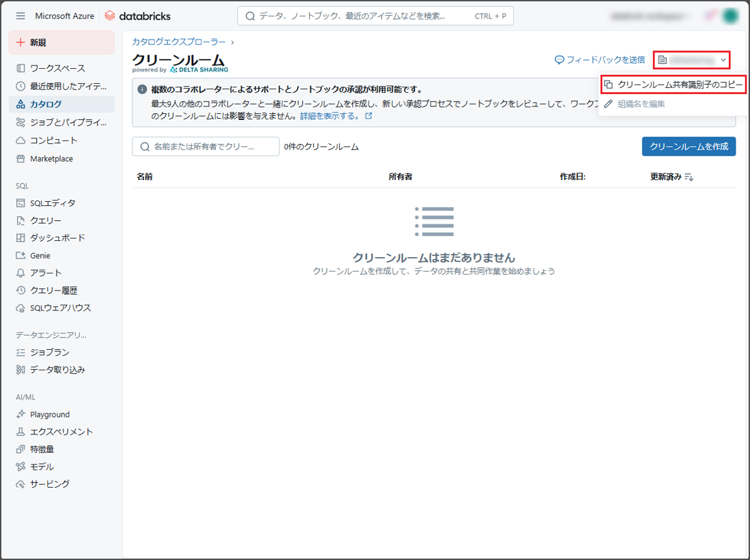Click the SQLウェアハウス icon
The height and width of the screenshot is (560, 750).
coord(20,308)
